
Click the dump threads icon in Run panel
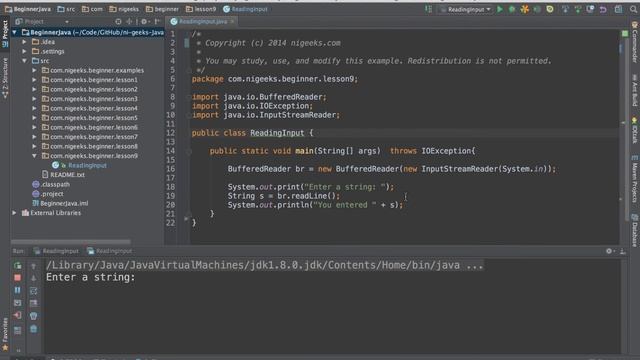(x=18, y=303)
